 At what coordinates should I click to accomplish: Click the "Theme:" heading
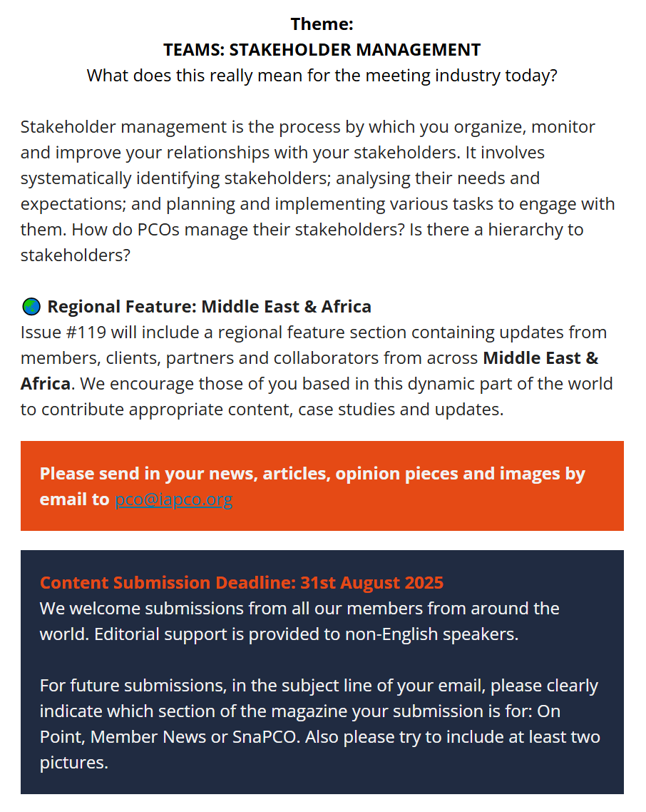[x=322, y=24]
